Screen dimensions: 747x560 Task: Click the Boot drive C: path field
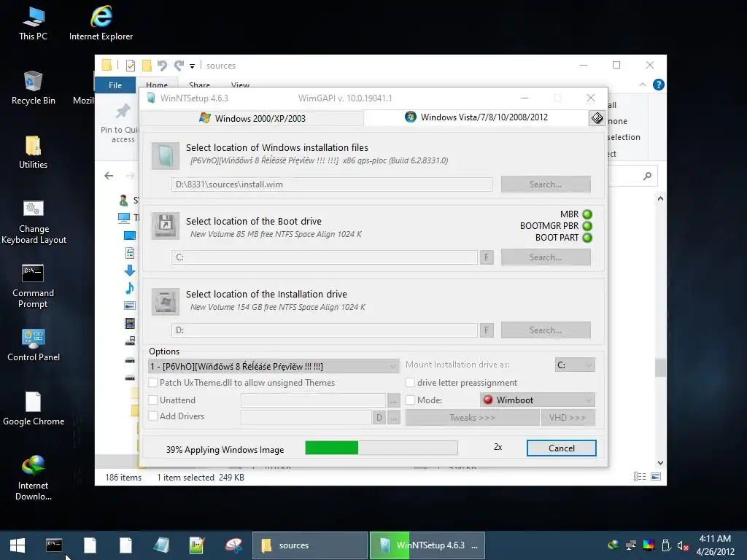tap(325, 257)
